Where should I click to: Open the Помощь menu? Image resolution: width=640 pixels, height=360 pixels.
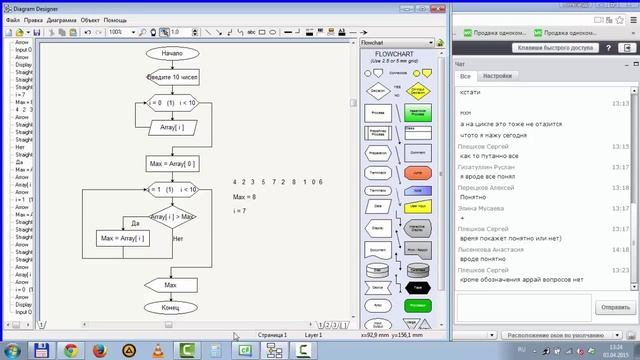click(x=115, y=20)
